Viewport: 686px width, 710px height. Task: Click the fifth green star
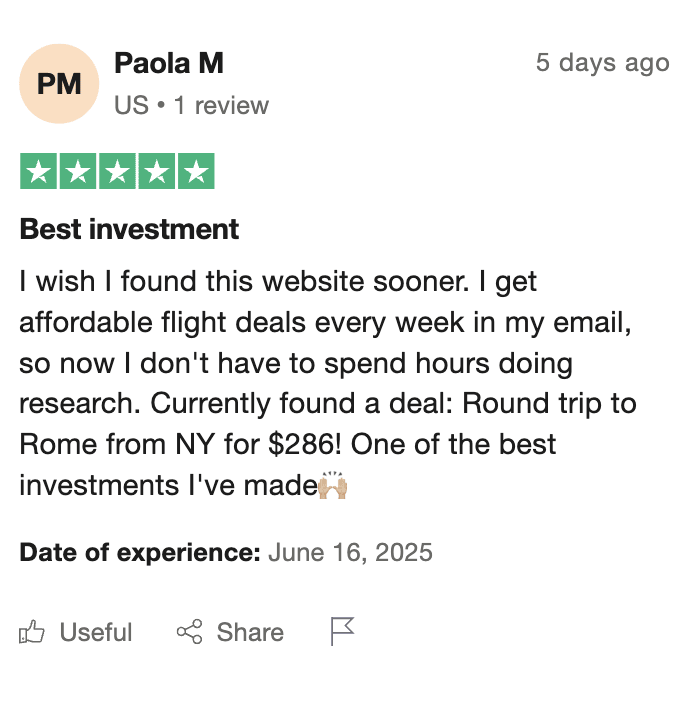pos(196,171)
